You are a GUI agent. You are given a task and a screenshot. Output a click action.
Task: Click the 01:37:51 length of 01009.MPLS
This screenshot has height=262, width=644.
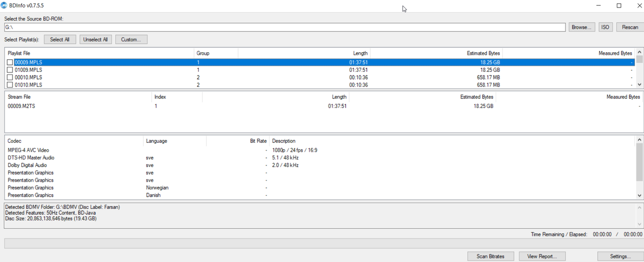[x=358, y=70]
